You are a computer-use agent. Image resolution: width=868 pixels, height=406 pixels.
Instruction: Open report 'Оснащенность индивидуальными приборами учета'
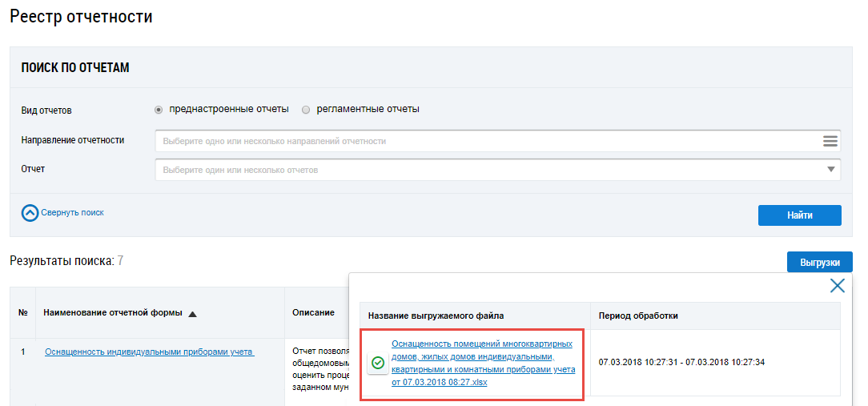[x=149, y=352]
